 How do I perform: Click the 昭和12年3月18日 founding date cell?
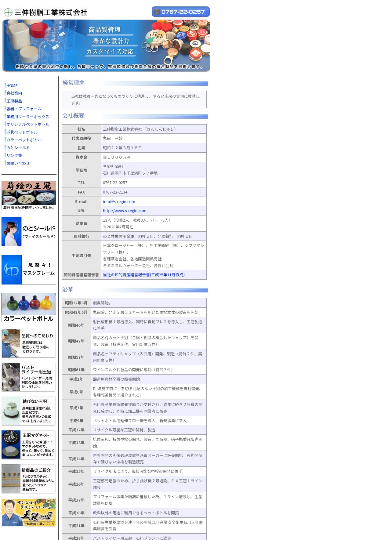154,148
